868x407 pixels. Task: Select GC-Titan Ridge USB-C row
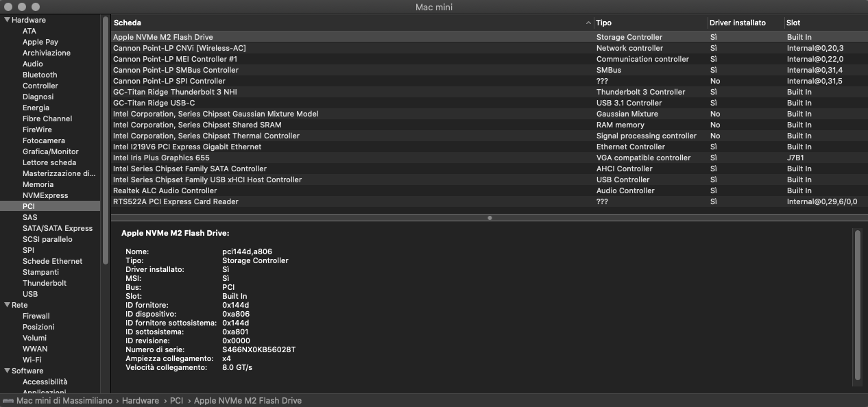490,103
